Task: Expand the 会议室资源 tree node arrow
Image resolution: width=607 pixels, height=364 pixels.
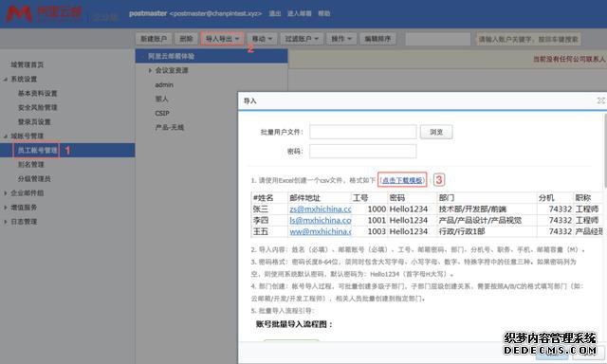Action: tap(150, 70)
